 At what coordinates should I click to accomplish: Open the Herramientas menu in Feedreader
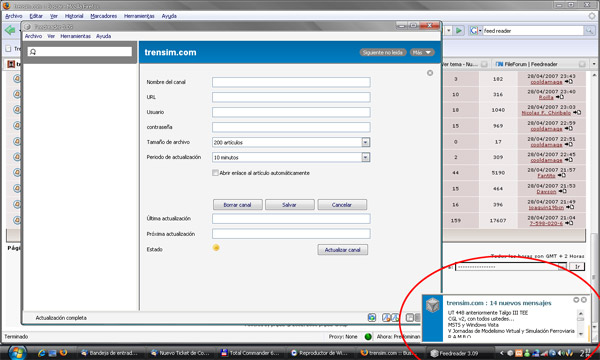(75, 36)
